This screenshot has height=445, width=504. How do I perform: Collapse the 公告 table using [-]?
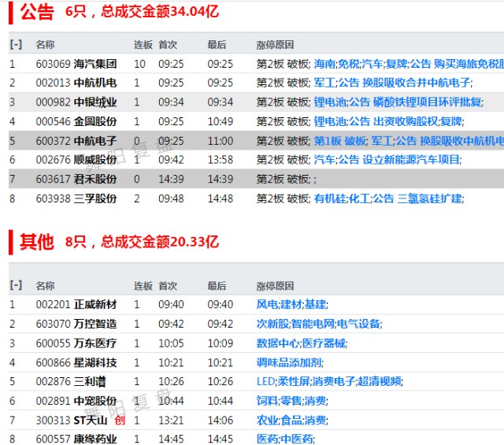[16, 44]
